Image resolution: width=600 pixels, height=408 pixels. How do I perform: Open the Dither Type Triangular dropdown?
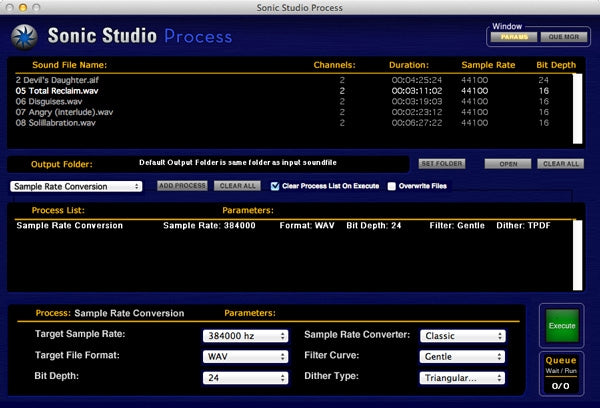(x=463, y=378)
